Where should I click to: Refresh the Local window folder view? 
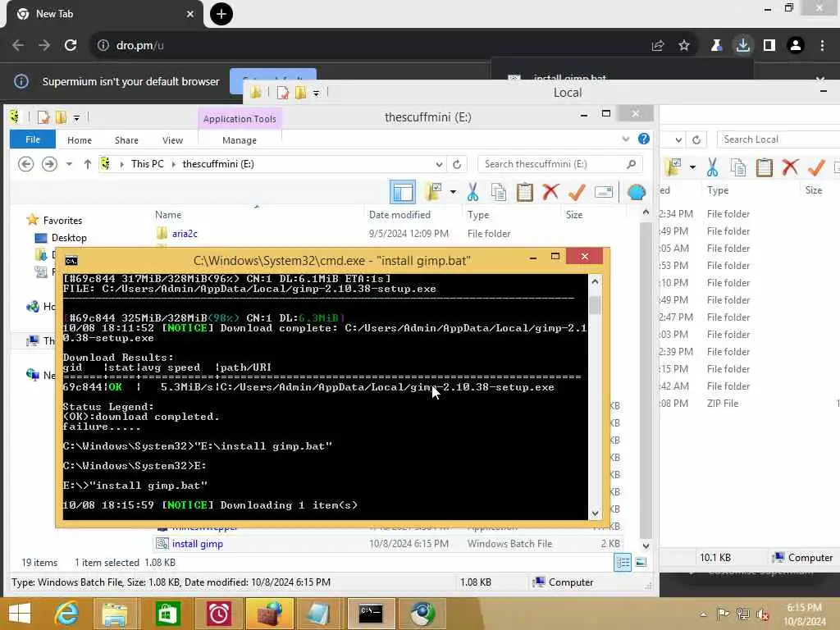pos(696,139)
